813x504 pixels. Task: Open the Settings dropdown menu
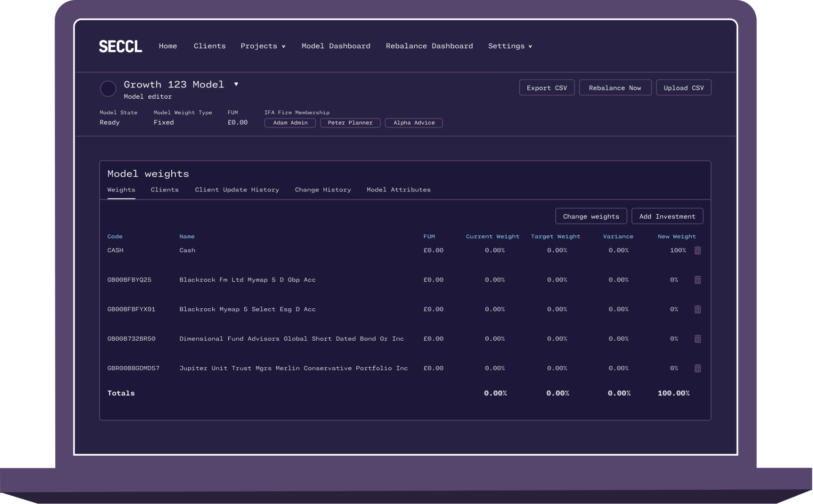510,46
